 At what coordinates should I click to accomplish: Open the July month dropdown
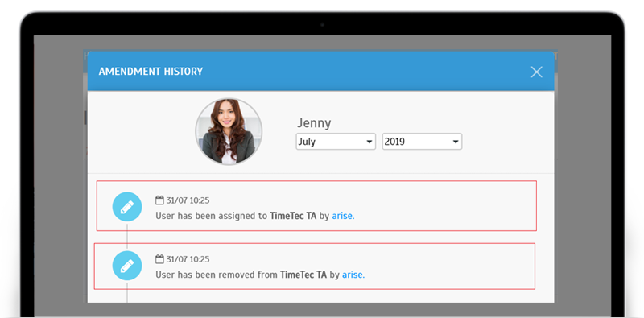click(x=336, y=142)
